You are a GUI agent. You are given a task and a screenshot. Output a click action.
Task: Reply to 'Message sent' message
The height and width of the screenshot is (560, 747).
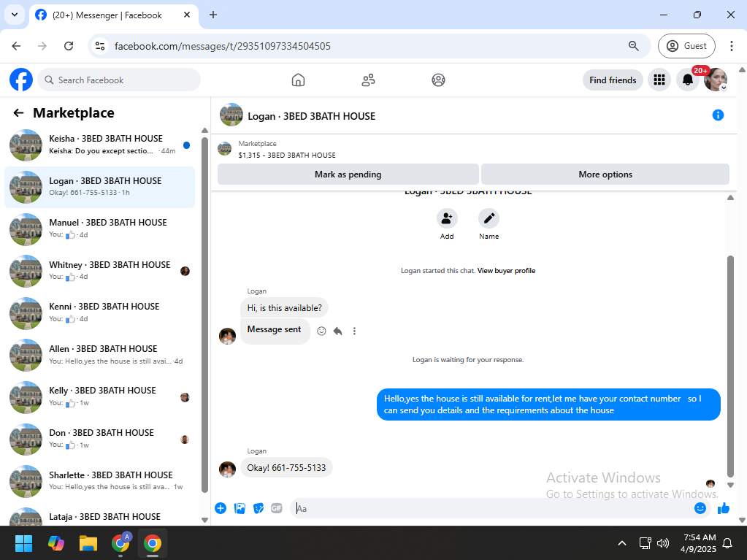(338, 331)
